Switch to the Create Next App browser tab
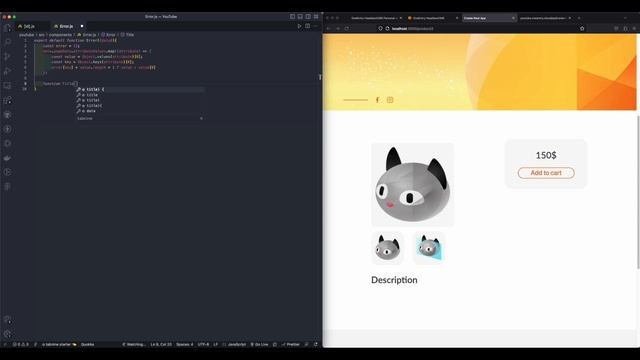The width and height of the screenshot is (640, 360). 489,18
